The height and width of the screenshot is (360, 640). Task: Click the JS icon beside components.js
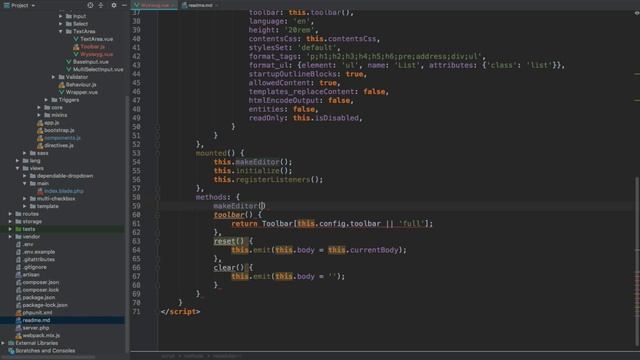40,138
